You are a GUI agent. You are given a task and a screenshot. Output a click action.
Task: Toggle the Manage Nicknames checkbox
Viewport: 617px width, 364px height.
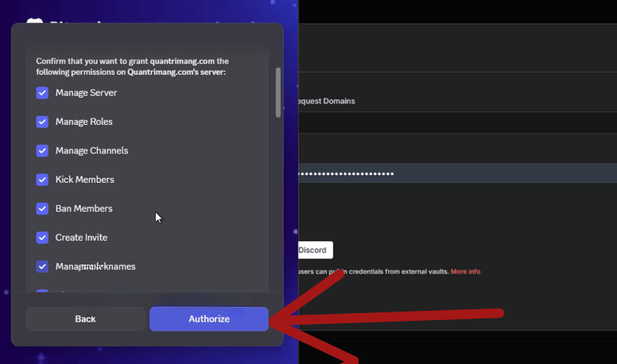pyautogui.click(x=42, y=266)
